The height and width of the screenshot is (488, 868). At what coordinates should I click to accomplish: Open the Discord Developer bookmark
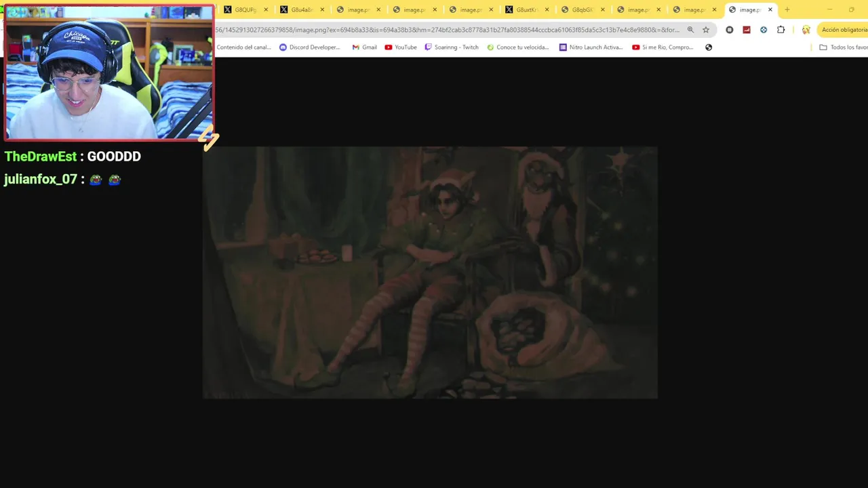(x=310, y=47)
